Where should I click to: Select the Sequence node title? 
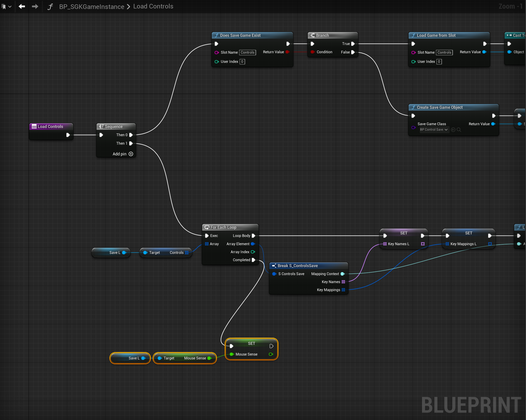pos(114,127)
